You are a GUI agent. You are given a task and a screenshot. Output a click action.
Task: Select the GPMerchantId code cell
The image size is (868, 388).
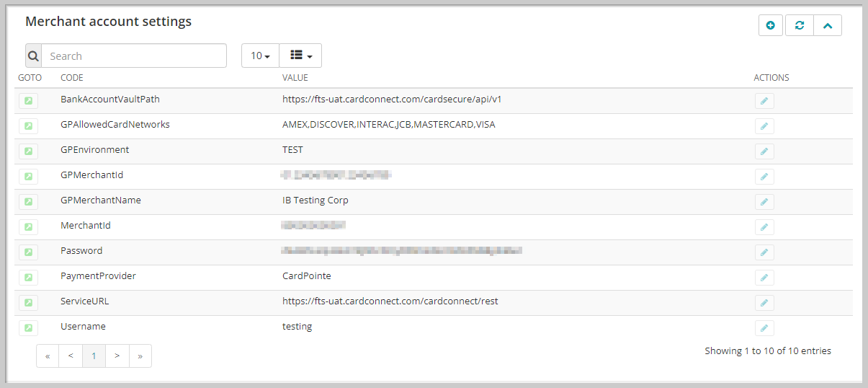tap(91, 175)
